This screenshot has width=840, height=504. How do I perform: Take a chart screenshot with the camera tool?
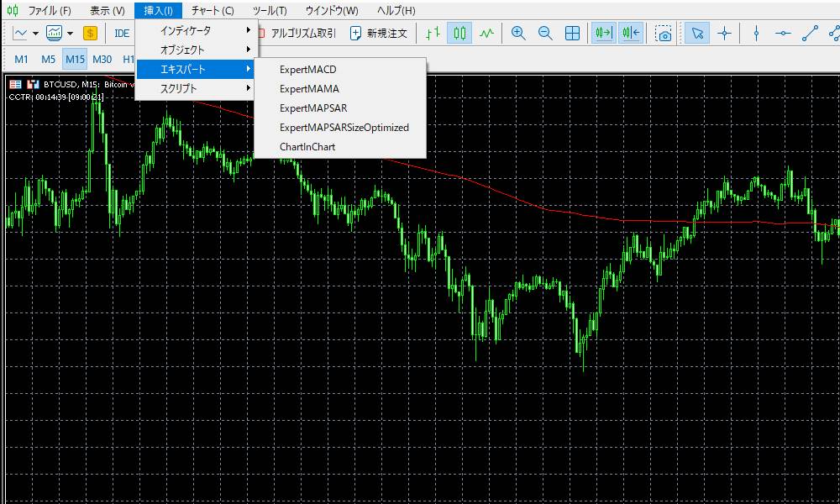pyautogui.click(x=662, y=34)
